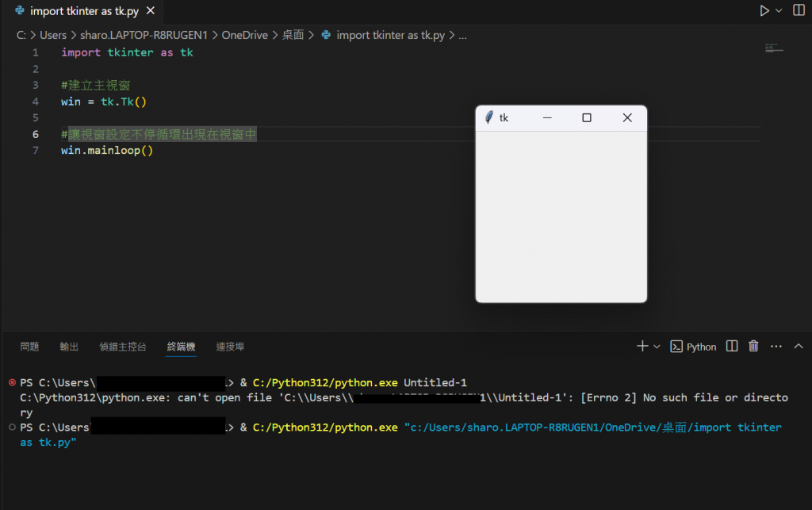Click the Python icon on the editor tab
Viewport: 812px width, 510px height.
20,10
